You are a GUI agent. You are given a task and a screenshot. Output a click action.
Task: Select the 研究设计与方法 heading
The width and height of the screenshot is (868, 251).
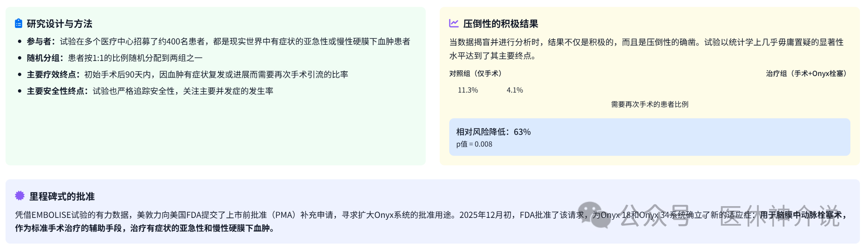[x=59, y=24]
